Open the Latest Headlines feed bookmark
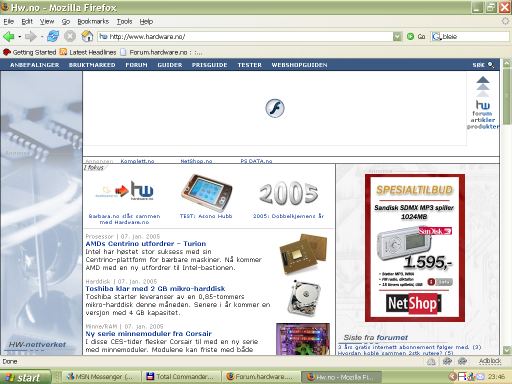Screen dimensions: 512x384 click(x=88, y=52)
